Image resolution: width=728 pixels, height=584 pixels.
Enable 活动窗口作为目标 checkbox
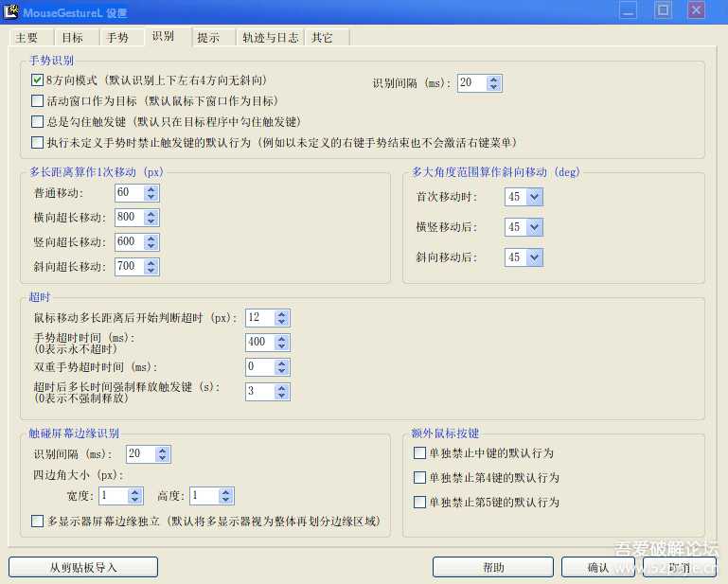pyautogui.click(x=38, y=101)
